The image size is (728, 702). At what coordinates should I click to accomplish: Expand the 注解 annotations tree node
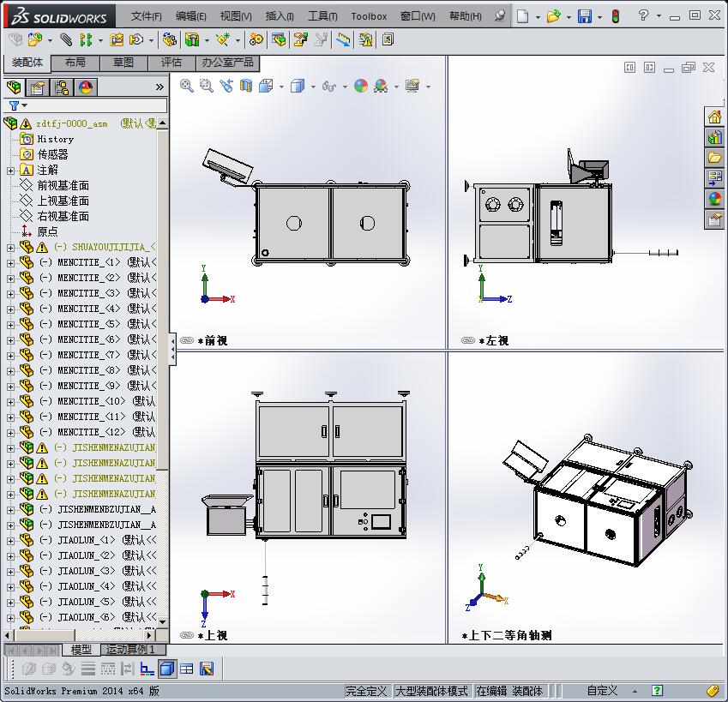point(10,171)
